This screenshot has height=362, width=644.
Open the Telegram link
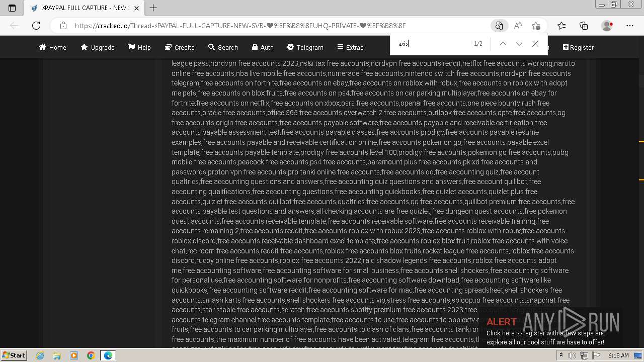[305, 47]
